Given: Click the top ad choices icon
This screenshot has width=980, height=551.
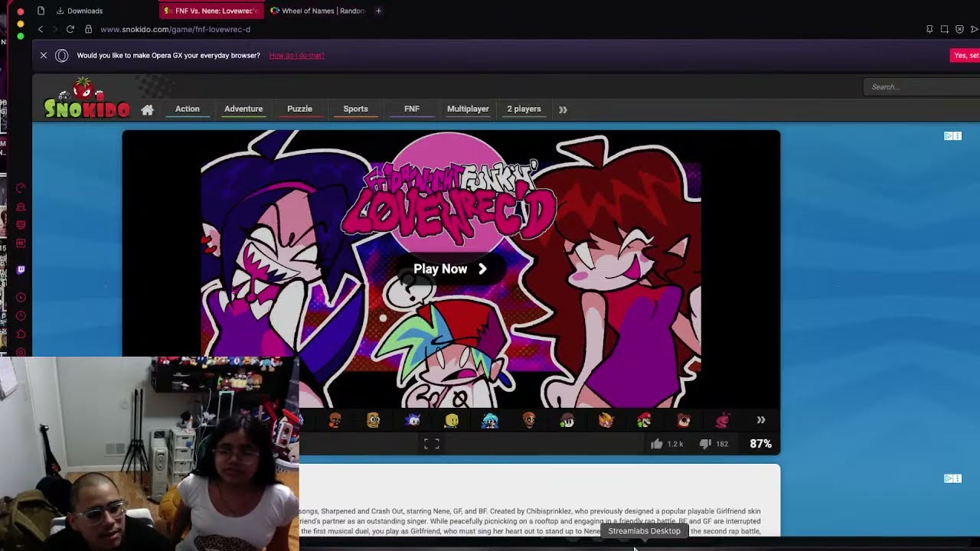Looking at the screenshot, I should point(952,135).
